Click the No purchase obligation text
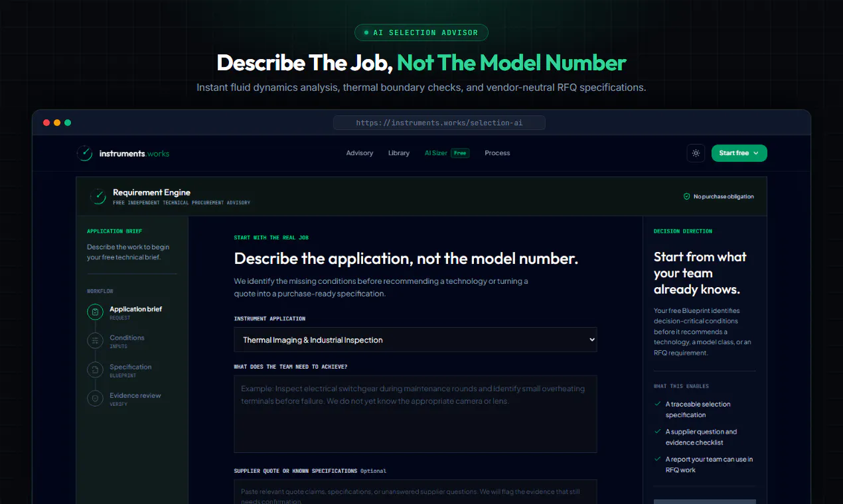843x504 pixels. point(724,196)
